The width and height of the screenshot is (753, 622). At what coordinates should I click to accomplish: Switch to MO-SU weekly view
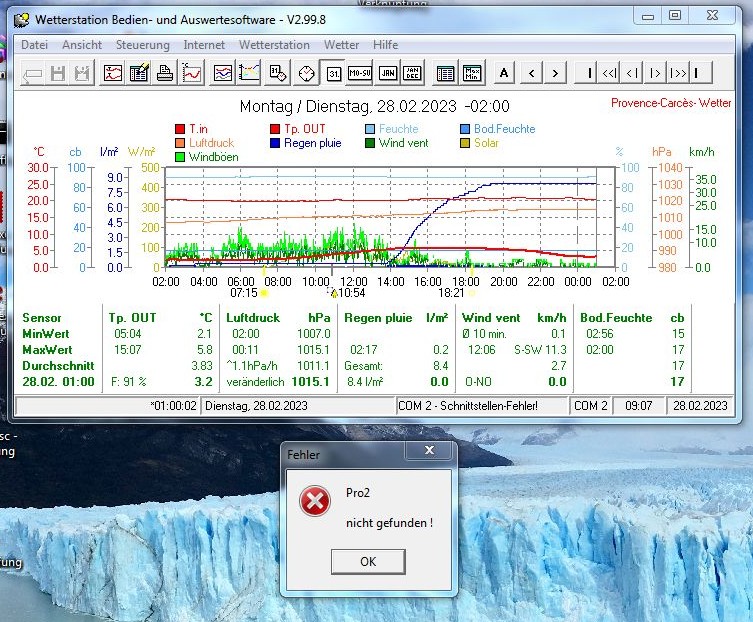coord(359,73)
